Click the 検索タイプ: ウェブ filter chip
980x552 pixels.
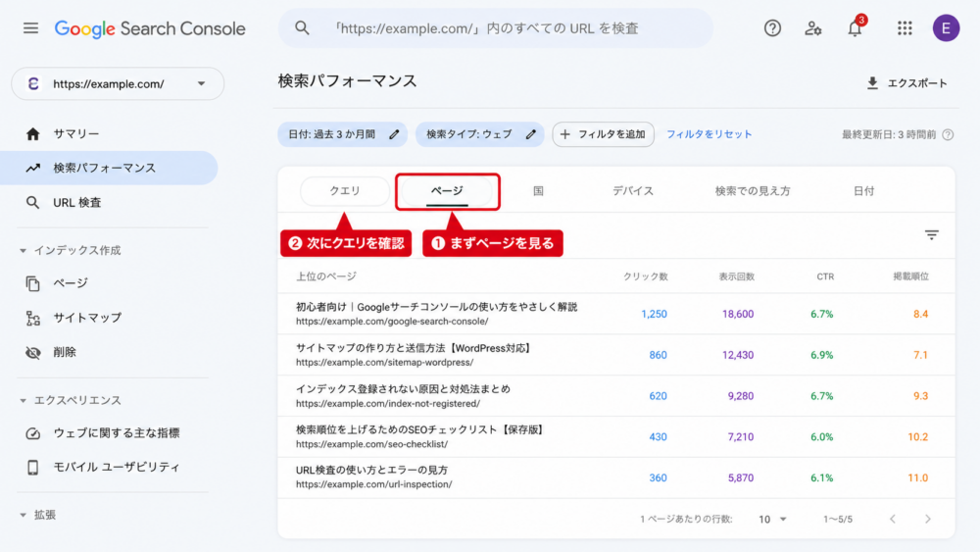pyautogui.click(x=480, y=134)
